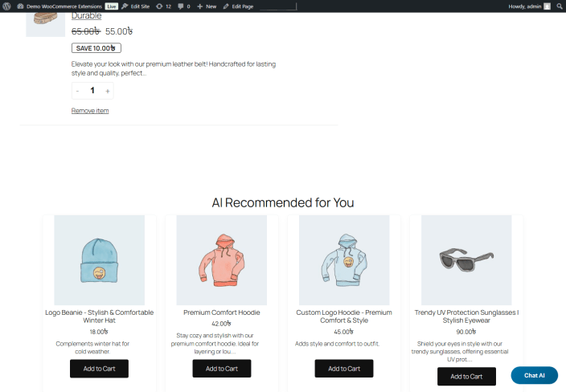This screenshot has width=566, height=392.
Task: Click the beanie price 18.00
Action: pos(99,332)
